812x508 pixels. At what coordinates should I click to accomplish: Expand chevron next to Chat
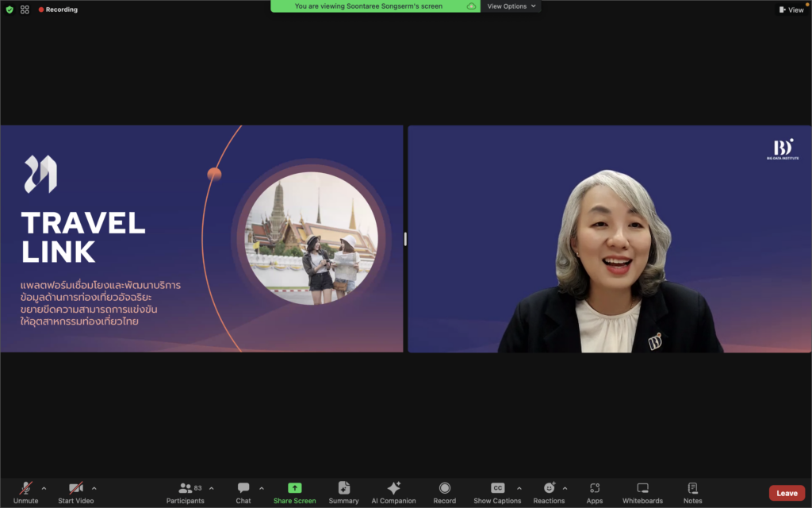(262, 488)
